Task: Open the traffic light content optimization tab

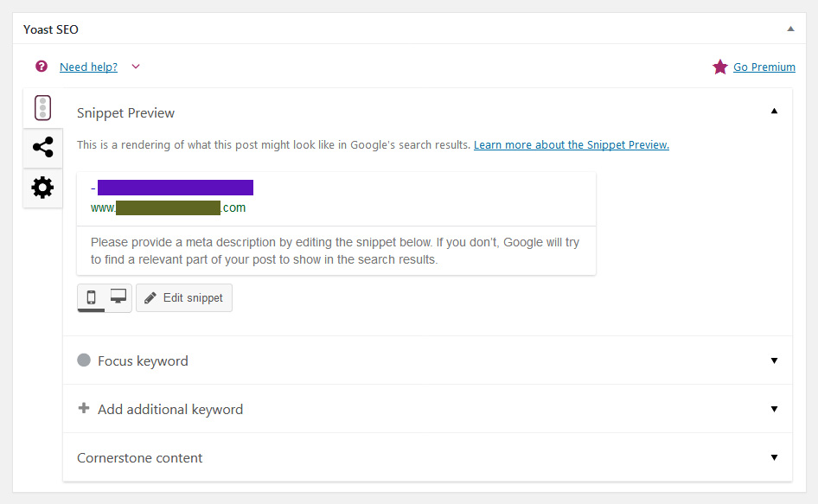Action: point(42,108)
